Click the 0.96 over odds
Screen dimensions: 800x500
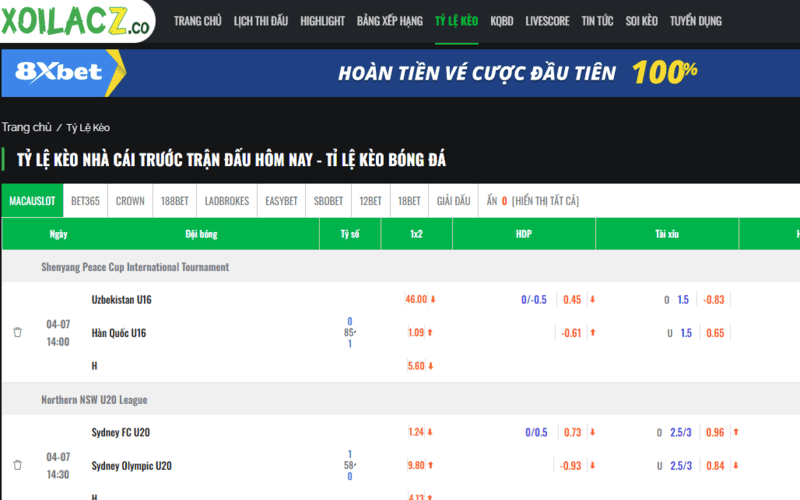tap(715, 432)
